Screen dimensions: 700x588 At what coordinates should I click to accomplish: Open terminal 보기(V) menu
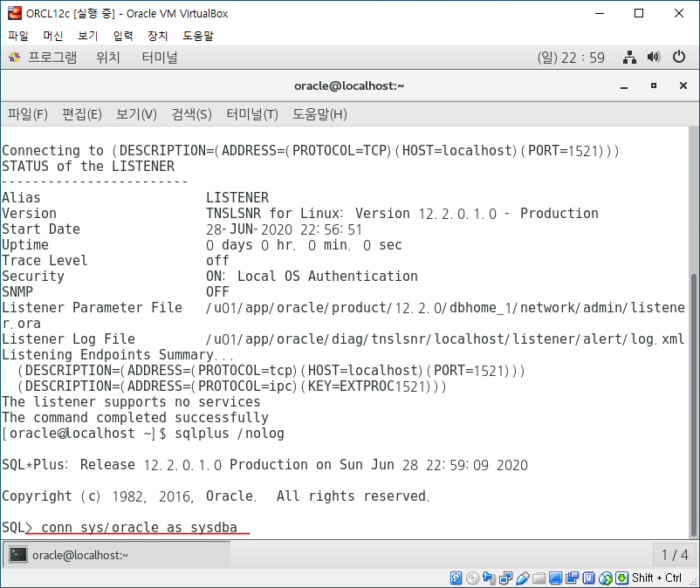(x=136, y=114)
